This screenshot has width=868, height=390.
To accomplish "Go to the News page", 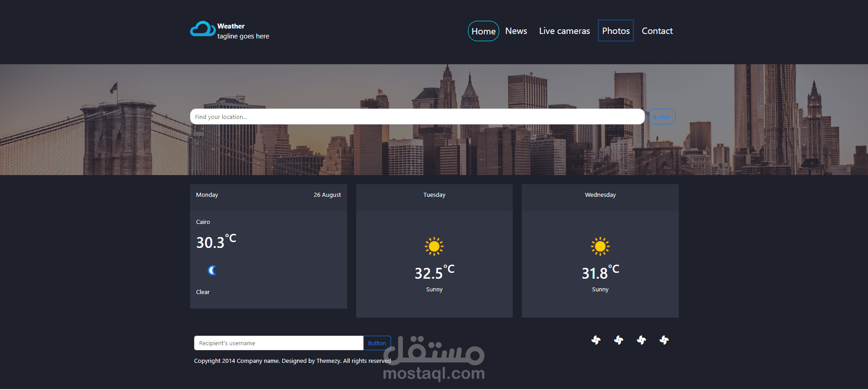I will pos(516,31).
